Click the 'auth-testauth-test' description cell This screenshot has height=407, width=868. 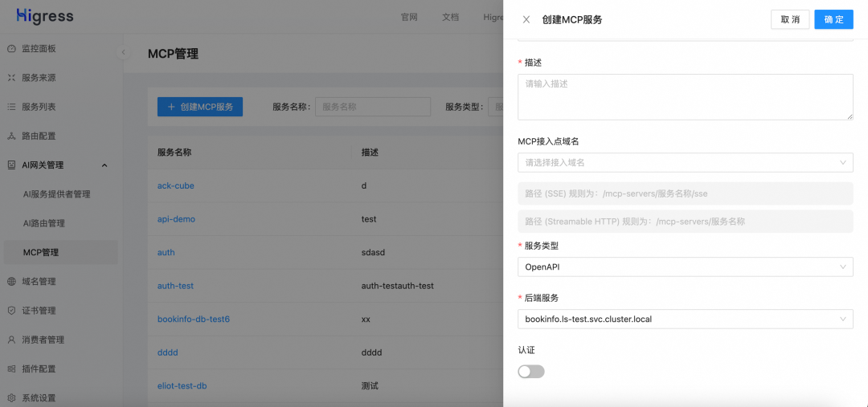pos(398,286)
